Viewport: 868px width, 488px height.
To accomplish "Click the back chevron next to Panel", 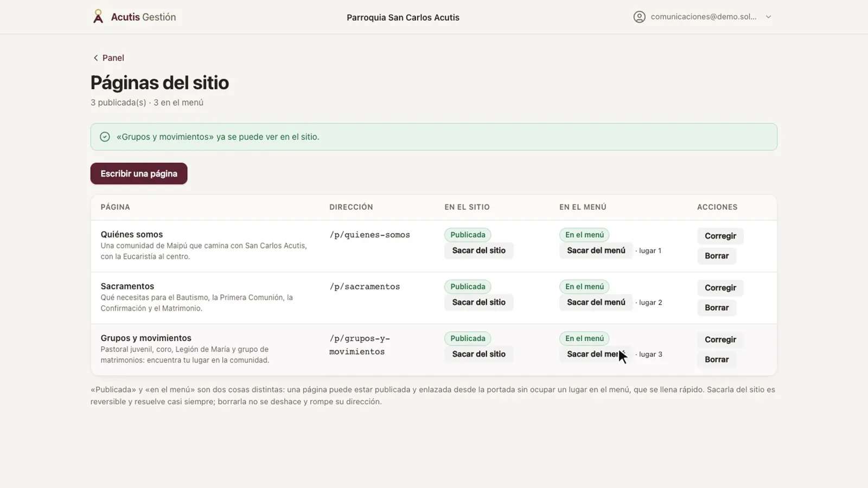I will point(95,58).
